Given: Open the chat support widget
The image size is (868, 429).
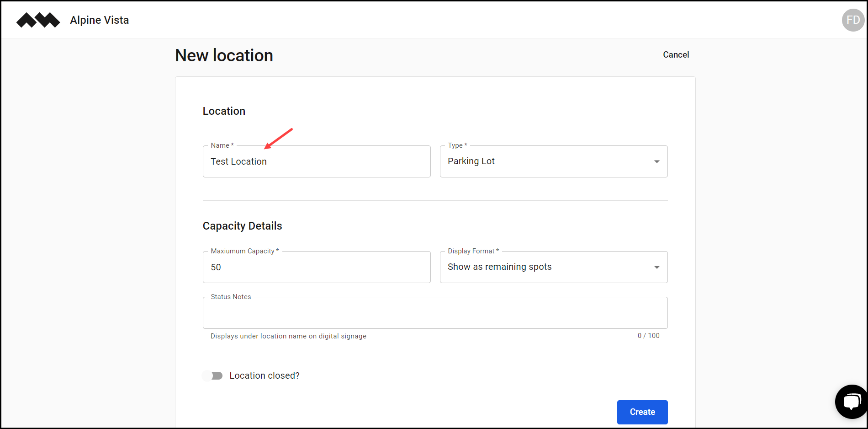Looking at the screenshot, I should (852, 402).
